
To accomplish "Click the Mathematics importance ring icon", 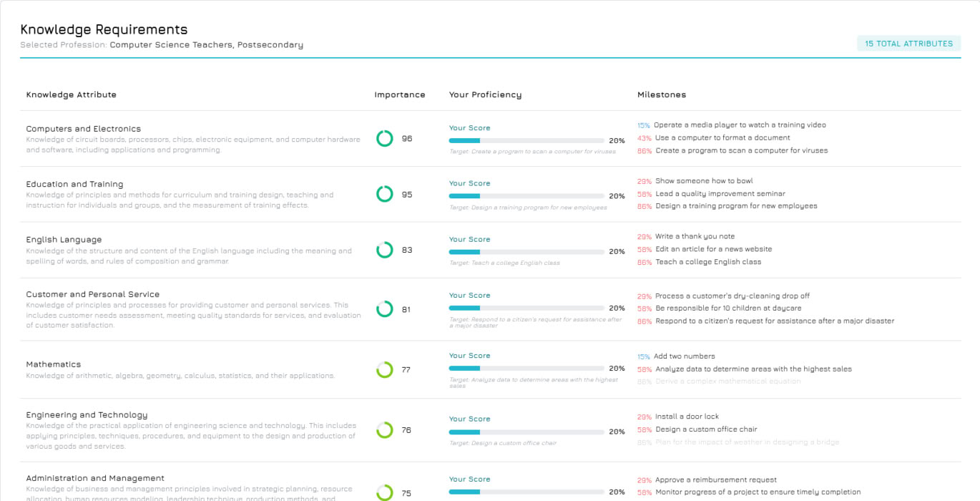I will (x=385, y=370).
